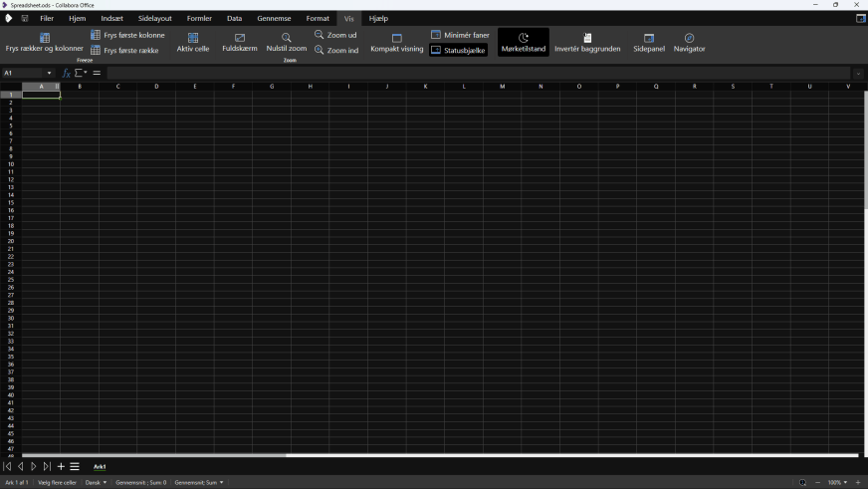Open function wizard fx icon
The height and width of the screenshot is (489, 868).
(66, 73)
